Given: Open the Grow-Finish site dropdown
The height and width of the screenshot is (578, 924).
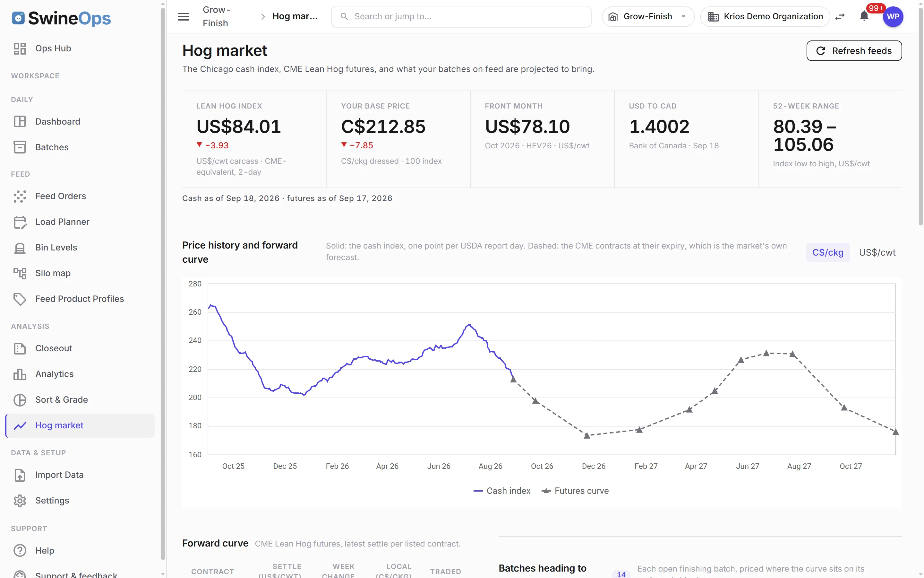Looking at the screenshot, I should coord(648,16).
